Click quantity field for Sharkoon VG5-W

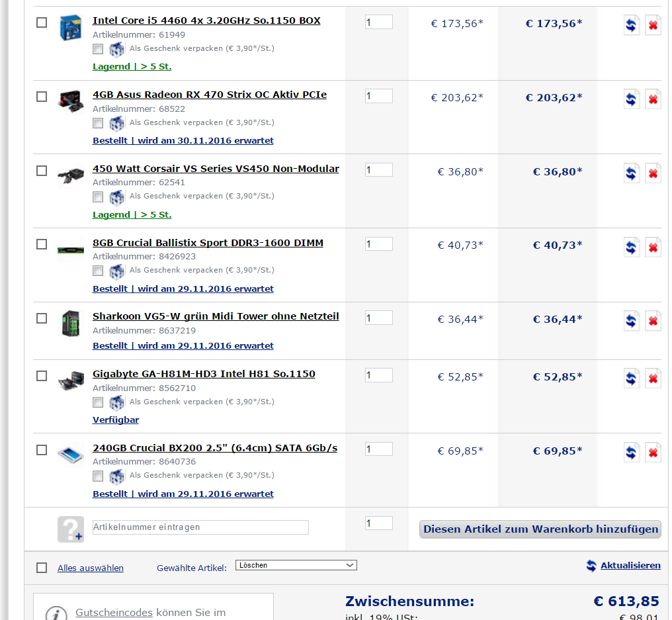tap(379, 318)
